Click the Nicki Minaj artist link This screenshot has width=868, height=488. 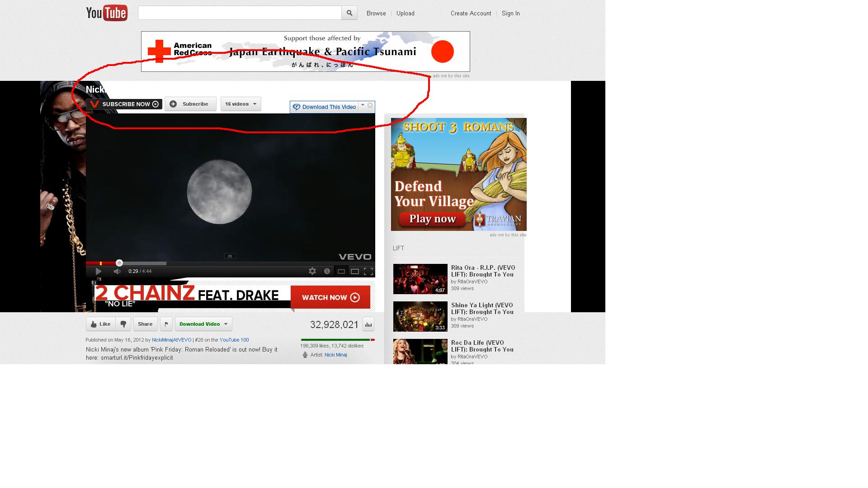click(336, 355)
